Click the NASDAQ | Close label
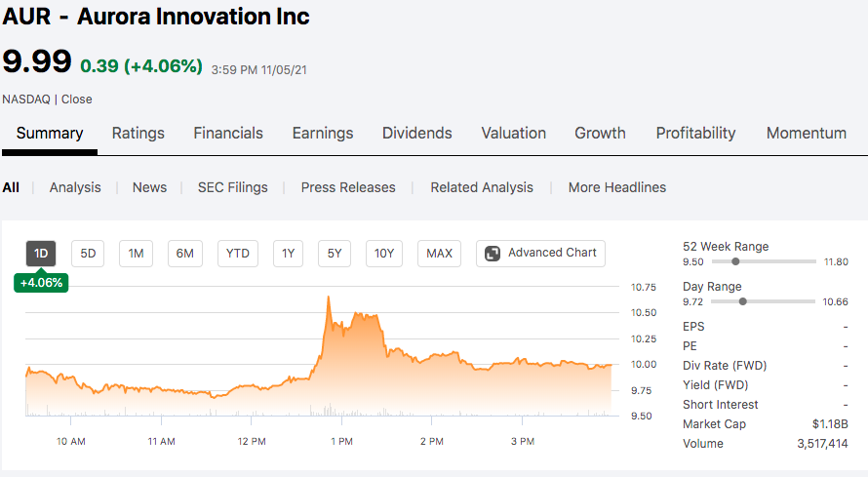Viewport: 868px width, 477px height. pyautogui.click(x=47, y=99)
